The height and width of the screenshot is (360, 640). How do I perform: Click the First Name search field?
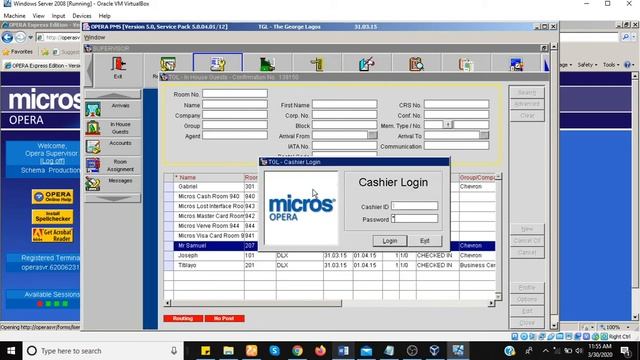(344, 104)
